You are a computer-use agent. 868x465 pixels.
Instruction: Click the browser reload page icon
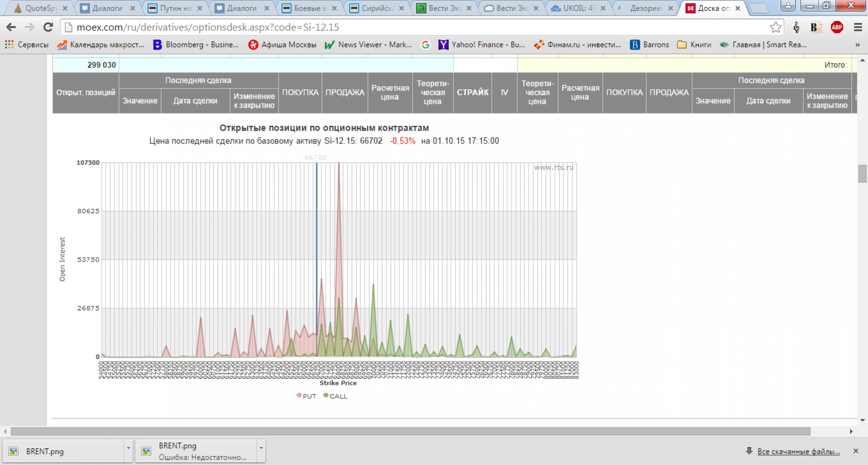click(48, 27)
